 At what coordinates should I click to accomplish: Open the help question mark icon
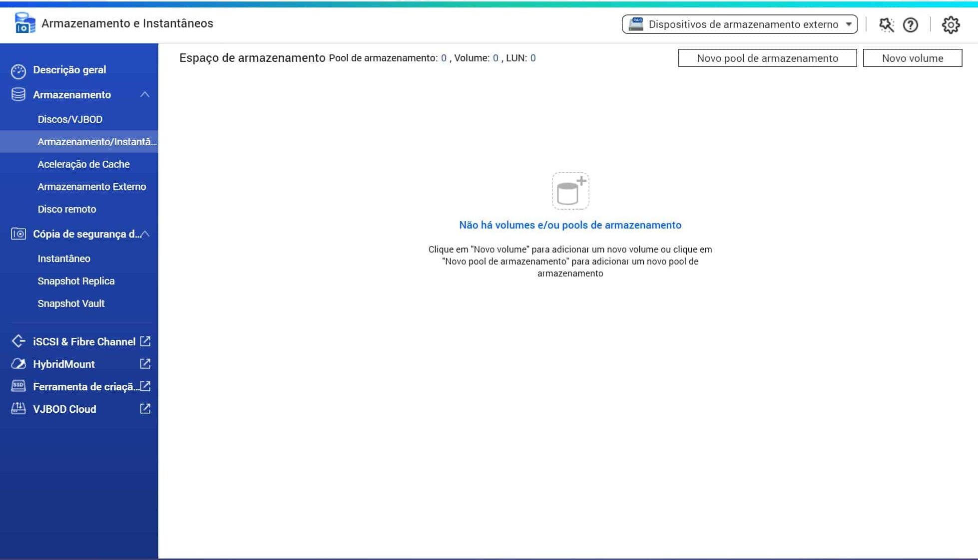click(910, 24)
